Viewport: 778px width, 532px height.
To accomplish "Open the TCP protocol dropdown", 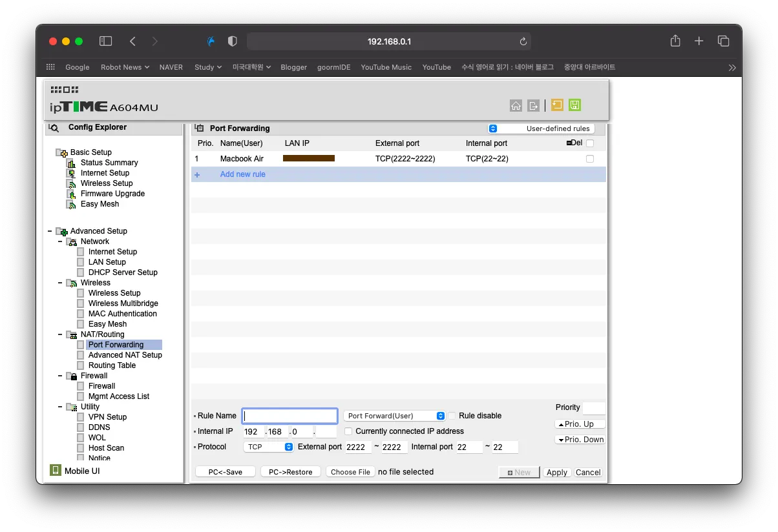I will point(269,447).
